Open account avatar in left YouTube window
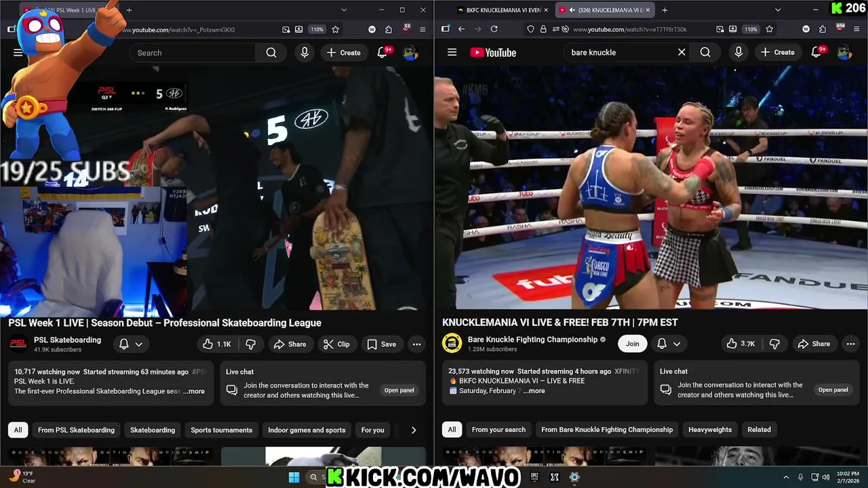The width and height of the screenshot is (868, 488). 410,53
